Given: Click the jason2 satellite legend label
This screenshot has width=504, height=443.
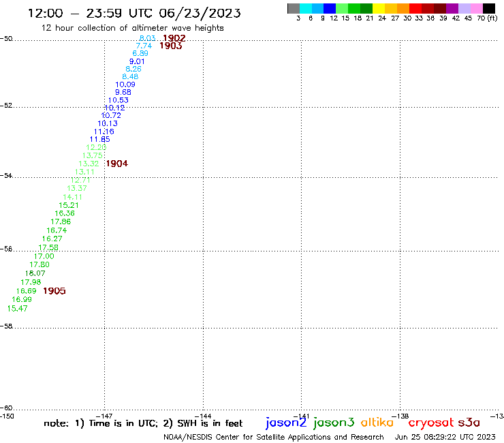Looking at the screenshot, I should (286, 423).
